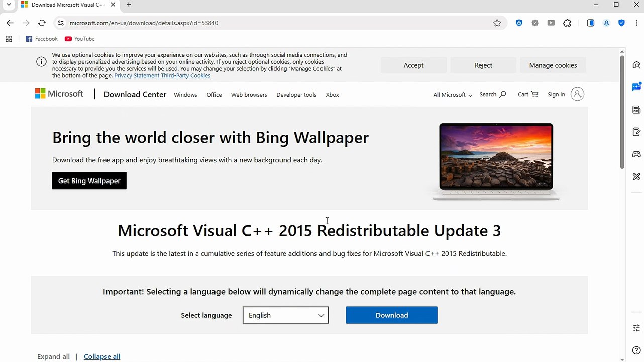This screenshot has height=362, width=644.
Task: Open the apps grid in bookmarks bar
Action: tap(9, 39)
